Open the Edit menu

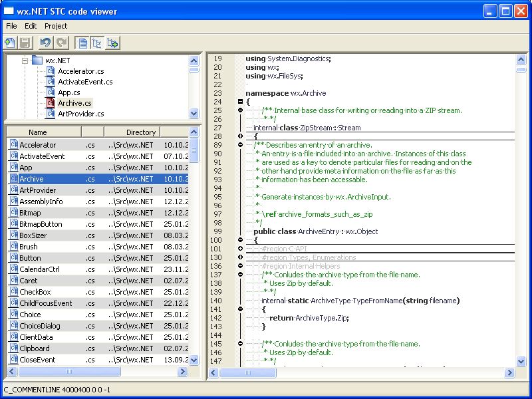point(31,26)
